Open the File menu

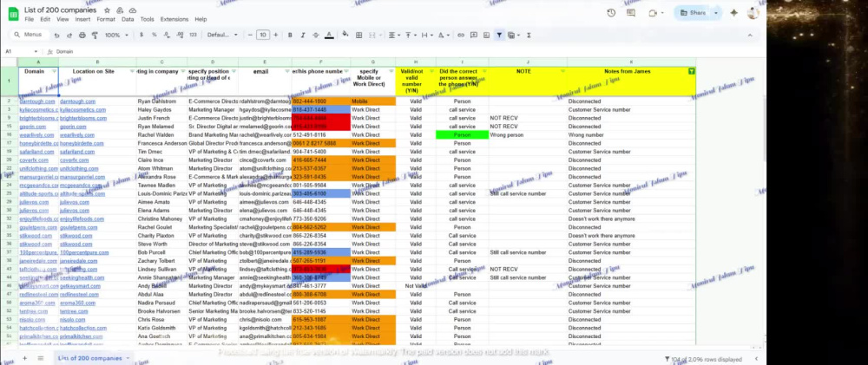coord(29,19)
